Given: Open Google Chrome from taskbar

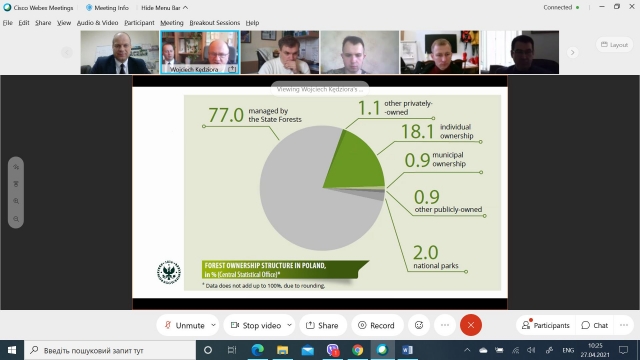Looking at the screenshot, I should click(358, 350).
